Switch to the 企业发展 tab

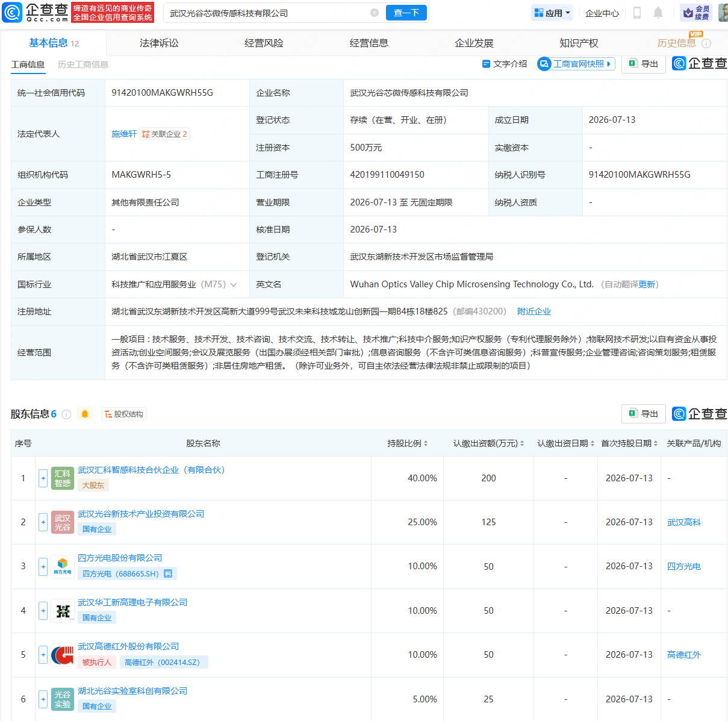474,43
